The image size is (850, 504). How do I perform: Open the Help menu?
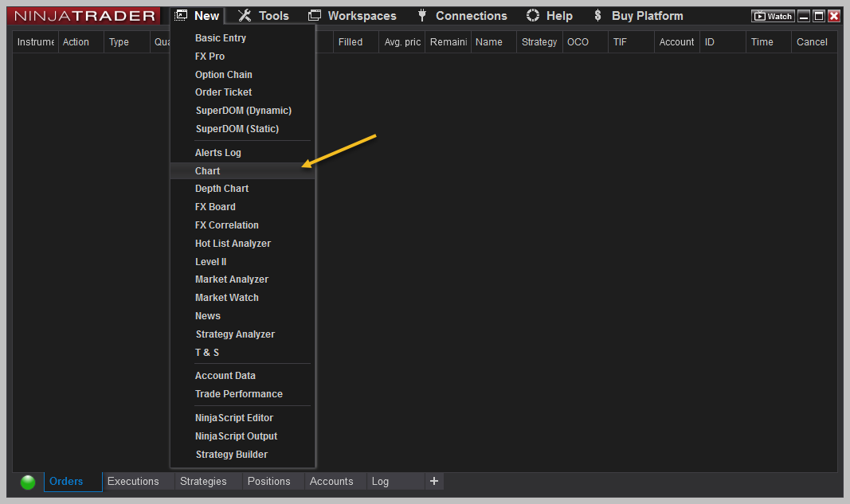[550, 16]
